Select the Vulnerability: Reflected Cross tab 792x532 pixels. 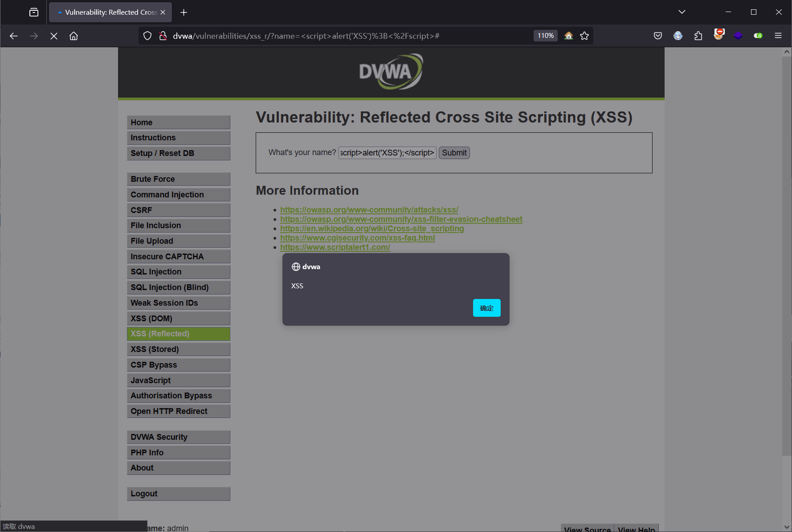(110, 12)
